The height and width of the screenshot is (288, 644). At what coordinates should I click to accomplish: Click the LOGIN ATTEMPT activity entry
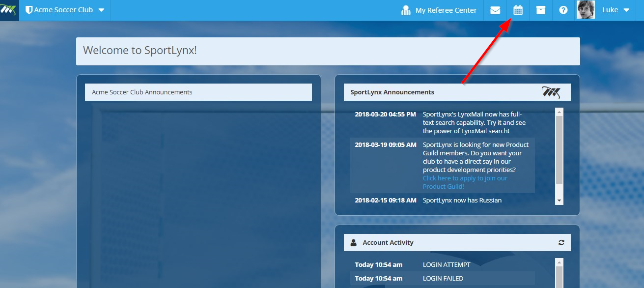[x=447, y=265]
